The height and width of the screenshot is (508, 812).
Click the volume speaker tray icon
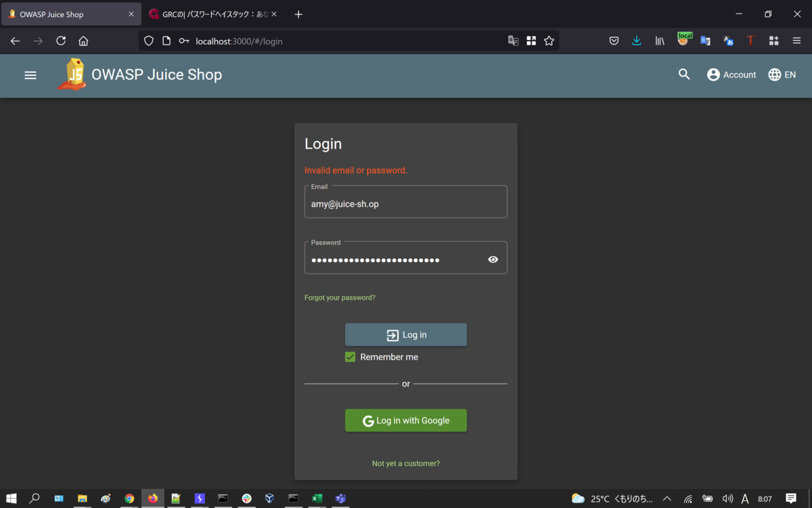[727, 499]
